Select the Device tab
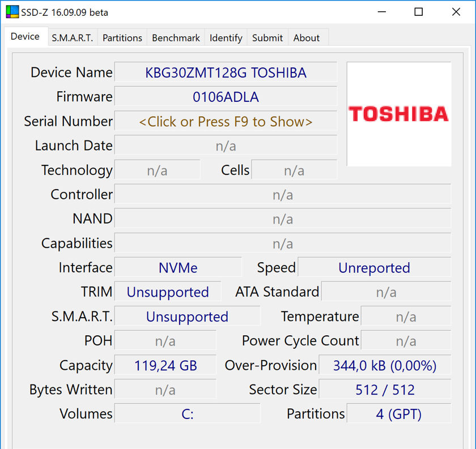This screenshot has width=476, height=449. [25, 37]
